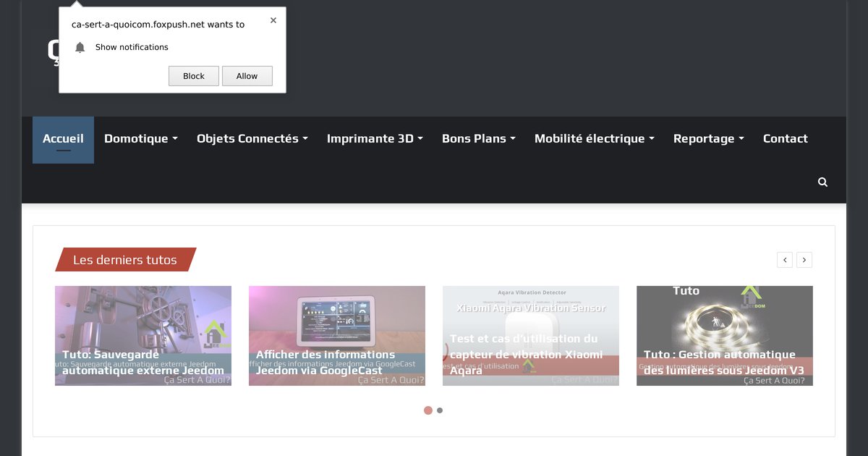Screen dimensions: 868x456
Task: Click the previous arrow of the tutos carousel
Action: tap(785, 259)
